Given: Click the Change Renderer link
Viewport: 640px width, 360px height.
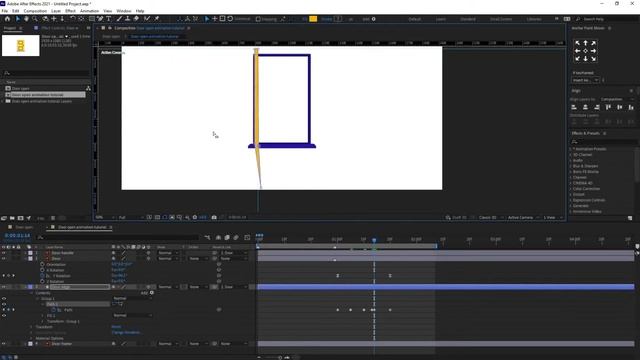Looking at the screenshot, I should (x=126, y=333).
